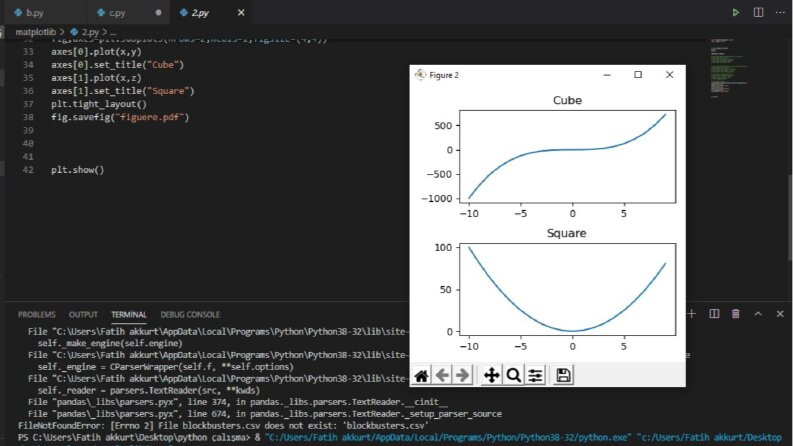Click python.exe path link in terminal
This screenshot has width=793, height=446.
448,437
